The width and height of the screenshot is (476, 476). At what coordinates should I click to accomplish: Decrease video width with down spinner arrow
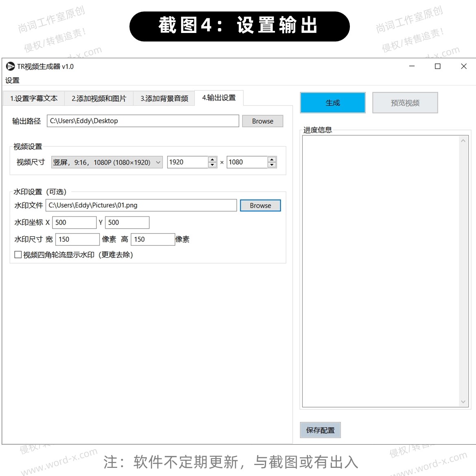coord(212,165)
